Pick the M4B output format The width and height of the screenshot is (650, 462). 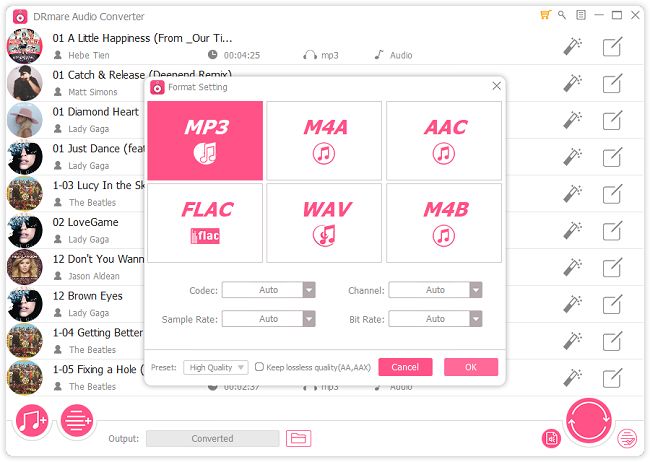click(444, 223)
